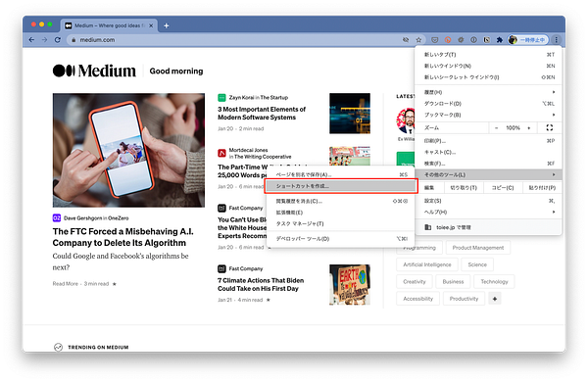Open the Pocket extension icon
This screenshot has height=382, width=588.
(434, 40)
